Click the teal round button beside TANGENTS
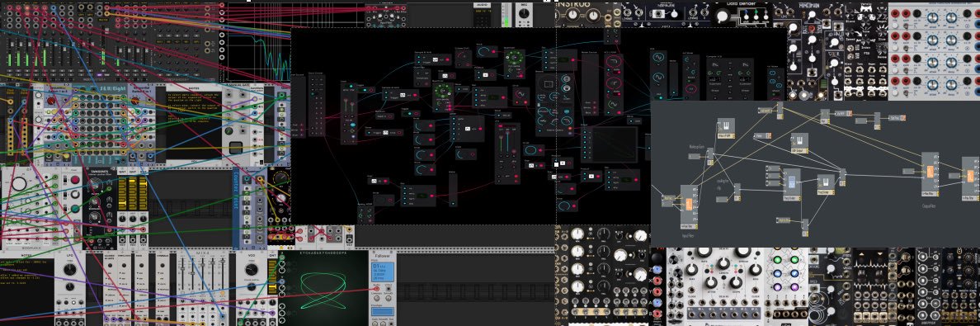980x326 pixels. point(76,209)
